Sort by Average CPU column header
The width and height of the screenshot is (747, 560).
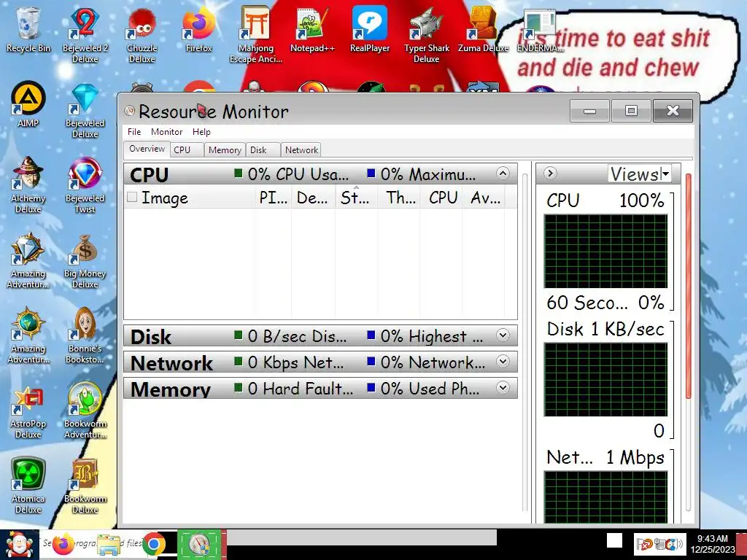(x=483, y=197)
